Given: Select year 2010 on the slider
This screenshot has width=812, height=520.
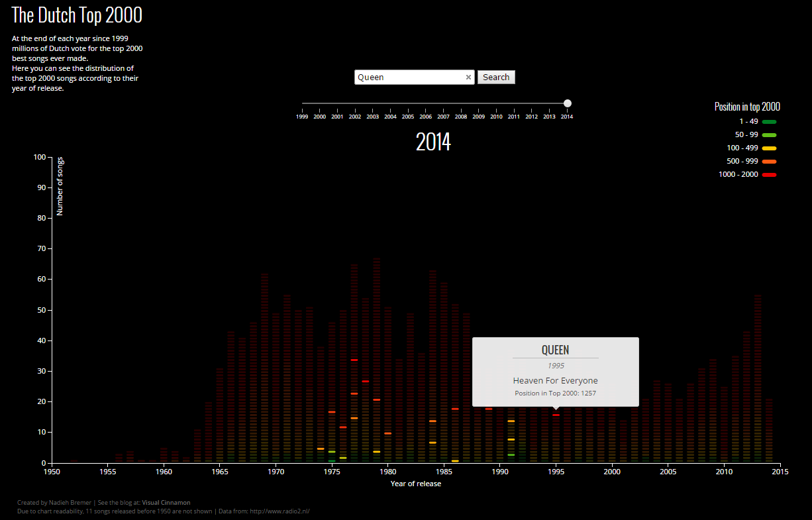Looking at the screenshot, I should pos(497,116).
